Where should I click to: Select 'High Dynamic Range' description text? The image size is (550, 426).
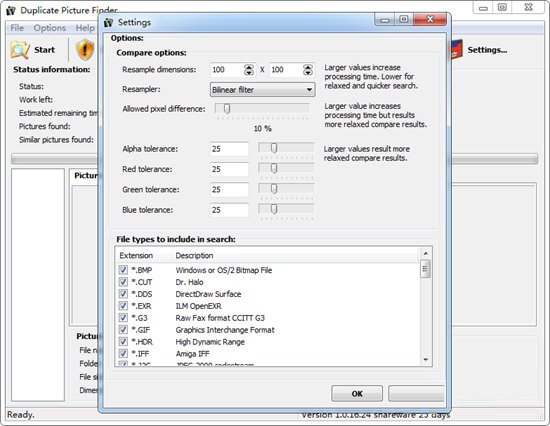[210, 342]
